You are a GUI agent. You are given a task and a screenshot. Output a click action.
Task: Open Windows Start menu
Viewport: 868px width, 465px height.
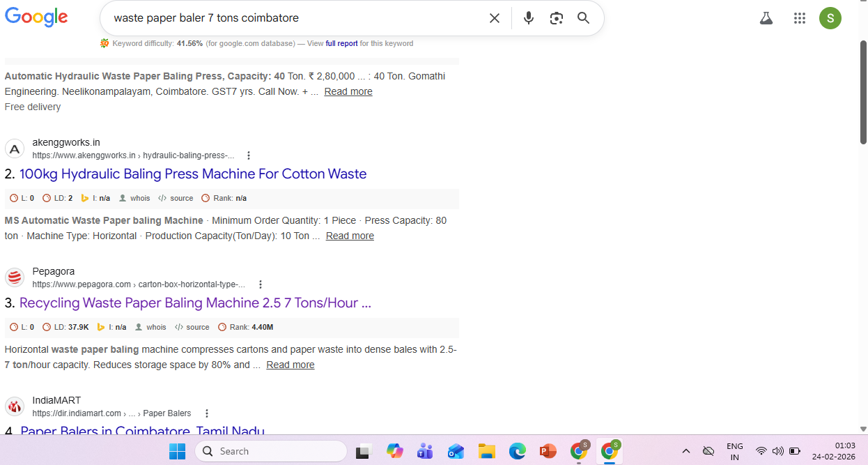tap(178, 451)
